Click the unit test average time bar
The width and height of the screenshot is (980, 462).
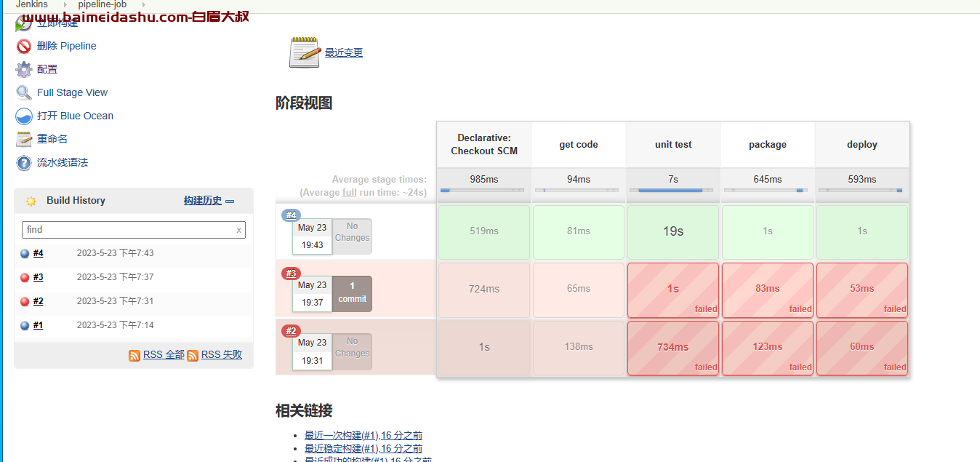[671, 191]
